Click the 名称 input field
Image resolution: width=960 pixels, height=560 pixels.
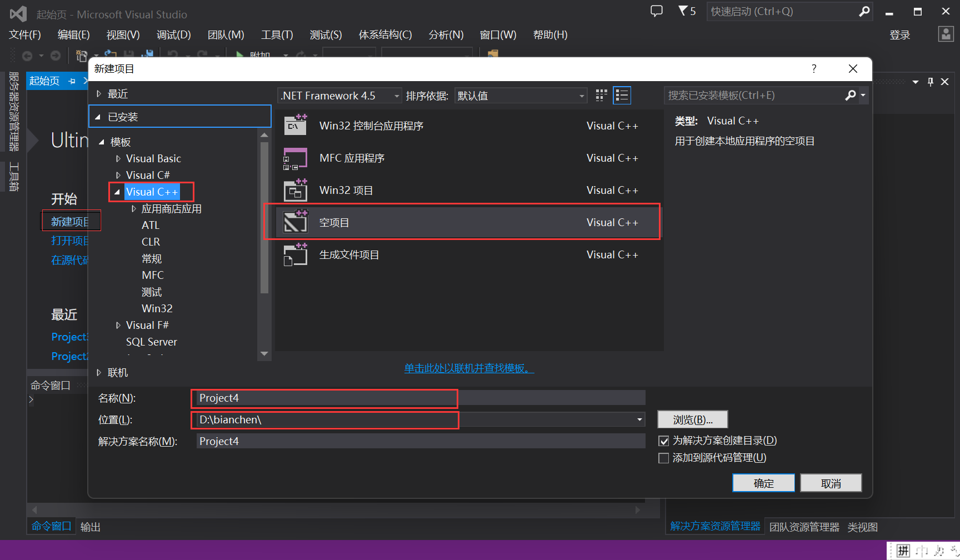(x=421, y=398)
